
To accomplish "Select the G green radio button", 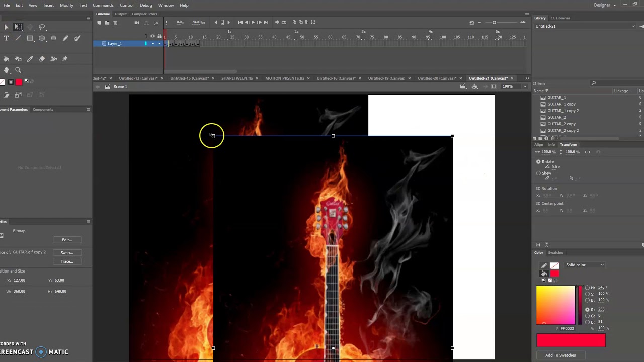I will pos(587,316).
